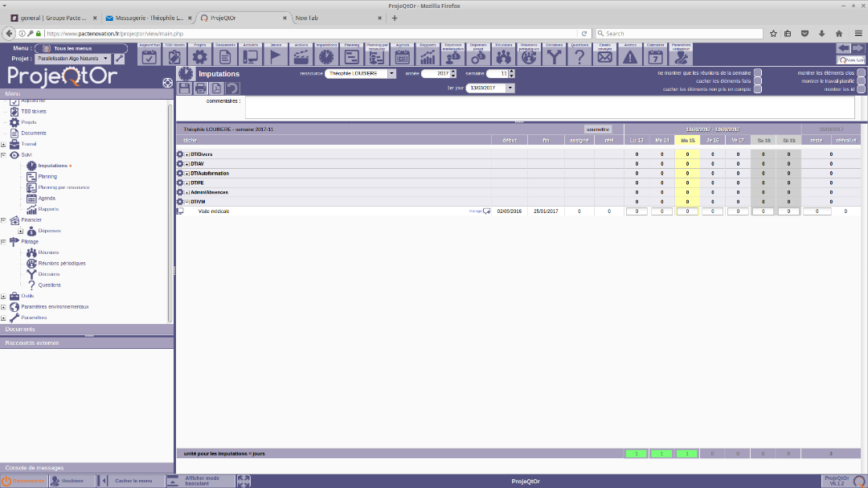This screenshot has width=868, height=488.
Task: Open the Projet selector dropdown
Action: [x=105, y=59]
